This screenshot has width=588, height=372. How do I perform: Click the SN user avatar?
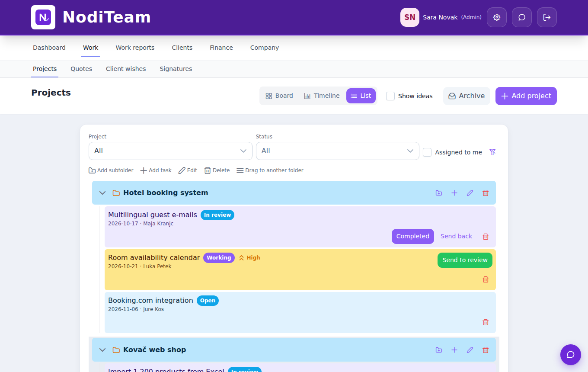[410, 17]
